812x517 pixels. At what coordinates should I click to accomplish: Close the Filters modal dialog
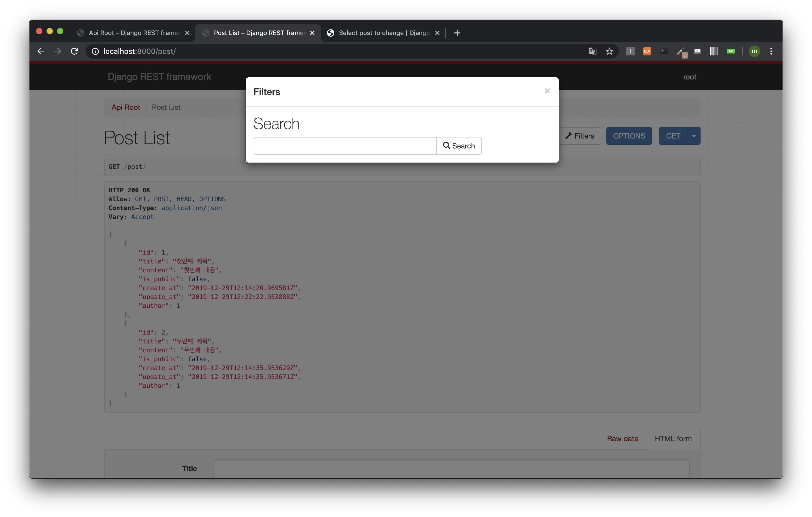click(547, 91)
